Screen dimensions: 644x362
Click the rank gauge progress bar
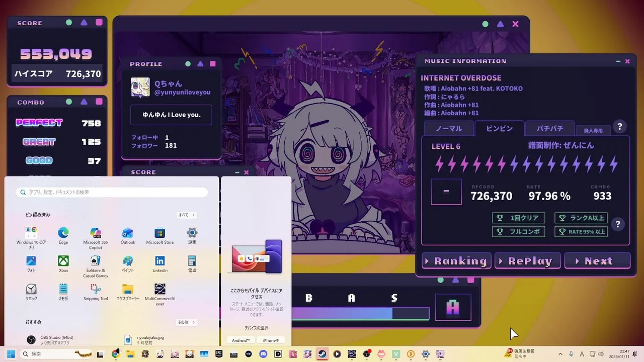(x=360, y=314)
